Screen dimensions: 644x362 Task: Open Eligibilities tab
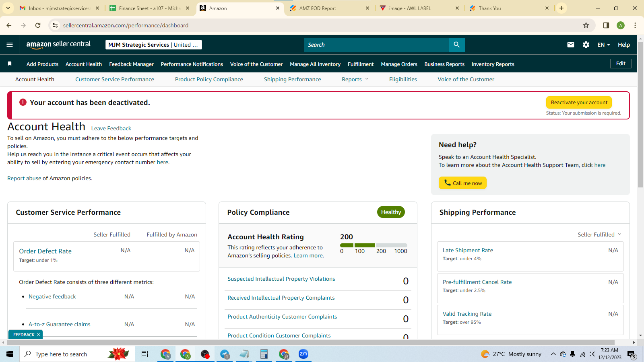tap(403, 79)
